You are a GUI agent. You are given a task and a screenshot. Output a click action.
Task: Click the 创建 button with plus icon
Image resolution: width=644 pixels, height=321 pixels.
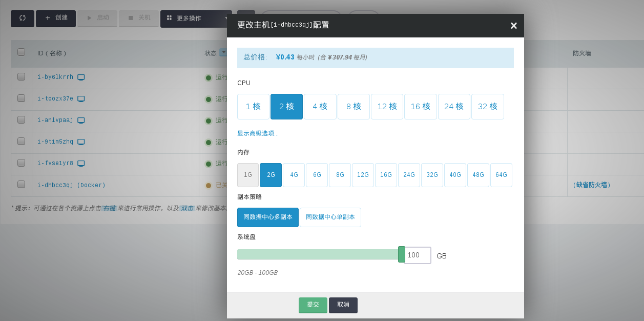click(56, 18)
